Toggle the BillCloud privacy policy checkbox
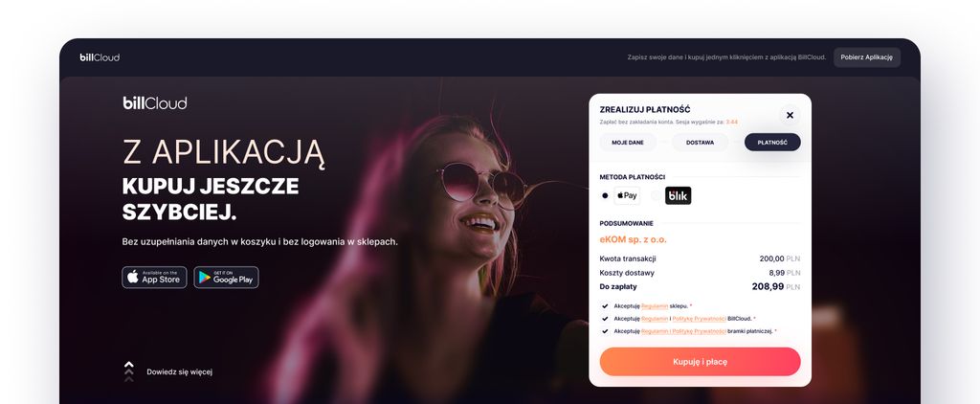 pos(605,319)
